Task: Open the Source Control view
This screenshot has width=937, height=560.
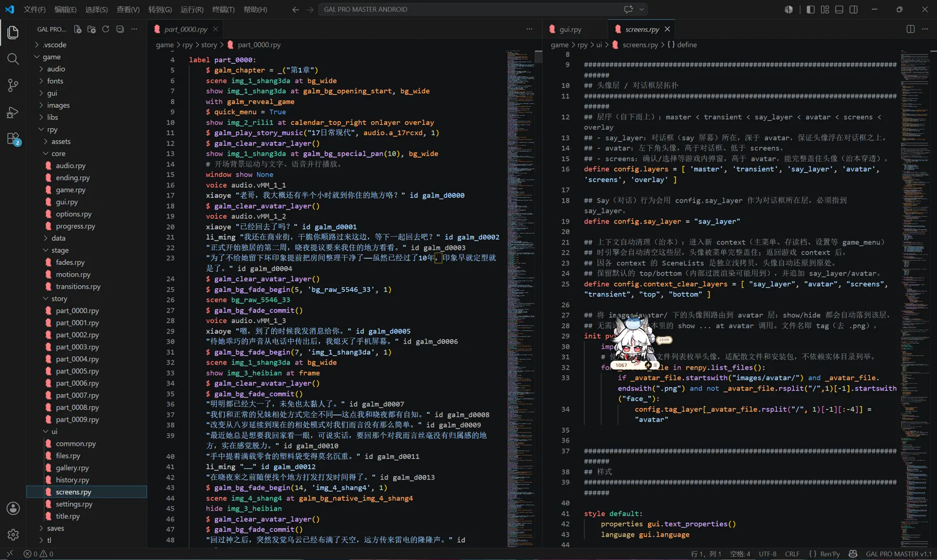Action: [13, 85]
